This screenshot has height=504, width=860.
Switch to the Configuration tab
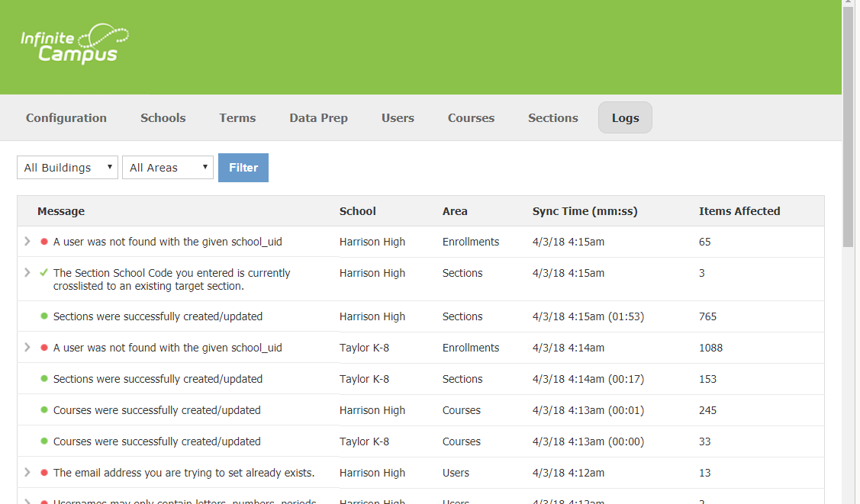[x=66, y=118]
